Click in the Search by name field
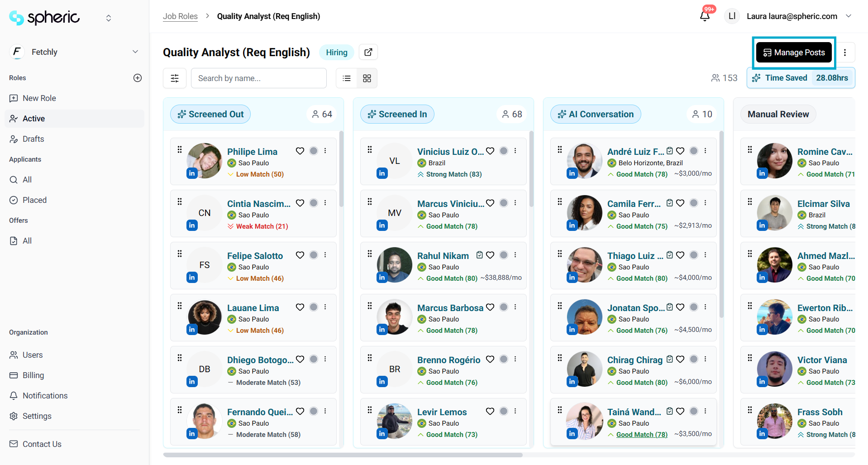The height and width of the screenshot is (465, 868). point(258,78)
